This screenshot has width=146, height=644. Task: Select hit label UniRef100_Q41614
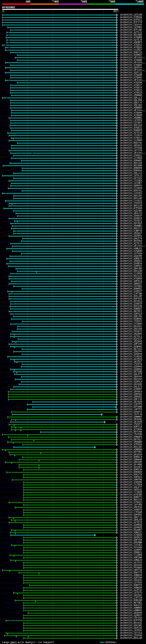click(131, 454)
